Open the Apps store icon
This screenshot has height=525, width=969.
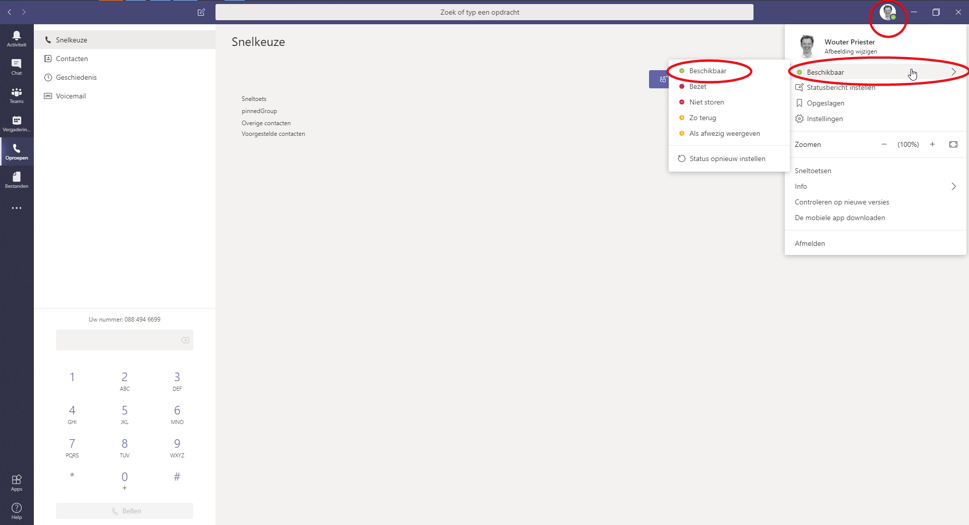(17, 482)
